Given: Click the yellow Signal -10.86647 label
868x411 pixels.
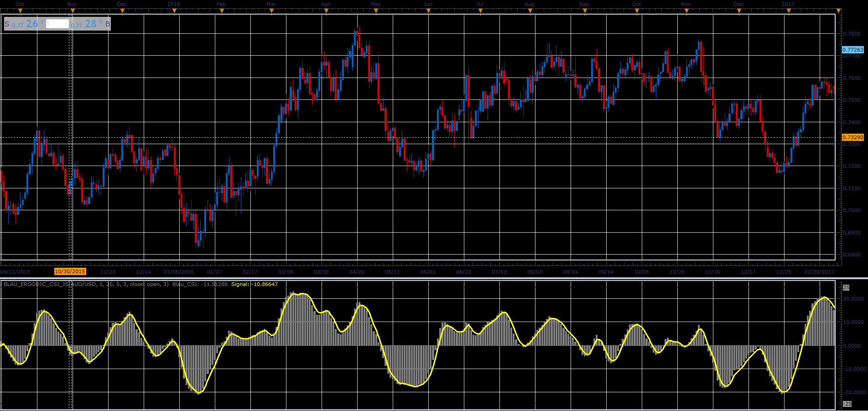Looking at the screenshot, I should coord(255,284).
